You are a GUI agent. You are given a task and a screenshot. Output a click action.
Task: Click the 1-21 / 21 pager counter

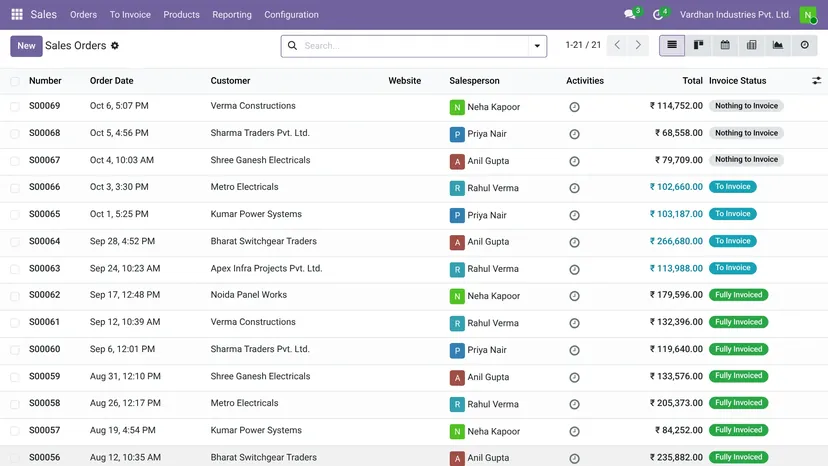click(583, 45)
